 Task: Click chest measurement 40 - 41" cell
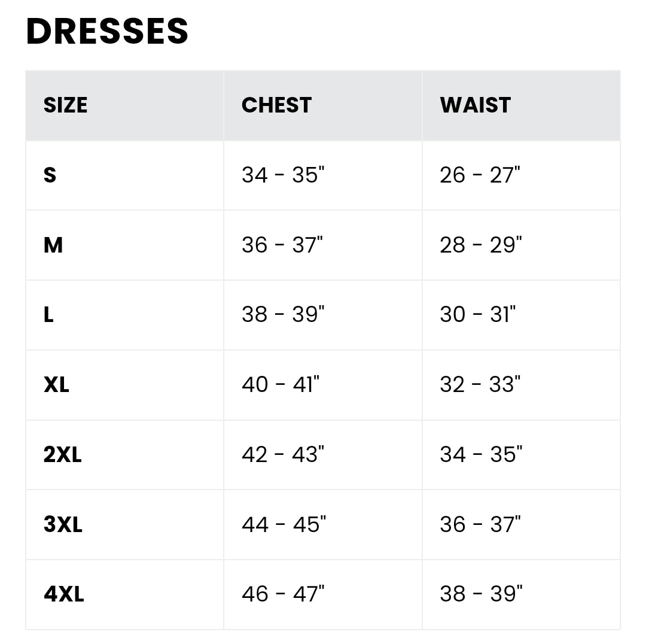click(x=281, y=385)
